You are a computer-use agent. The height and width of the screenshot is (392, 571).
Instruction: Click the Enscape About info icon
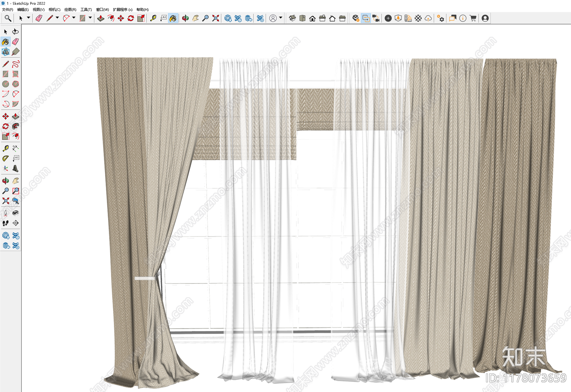[463, 18]
